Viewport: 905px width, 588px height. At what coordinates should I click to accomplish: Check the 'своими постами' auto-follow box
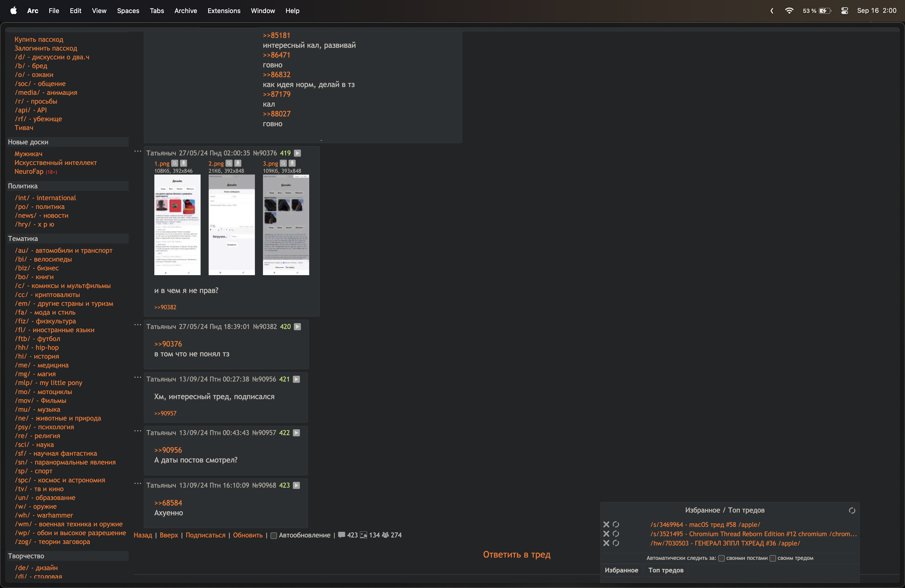pyautogui.click(x=721, y=558)
